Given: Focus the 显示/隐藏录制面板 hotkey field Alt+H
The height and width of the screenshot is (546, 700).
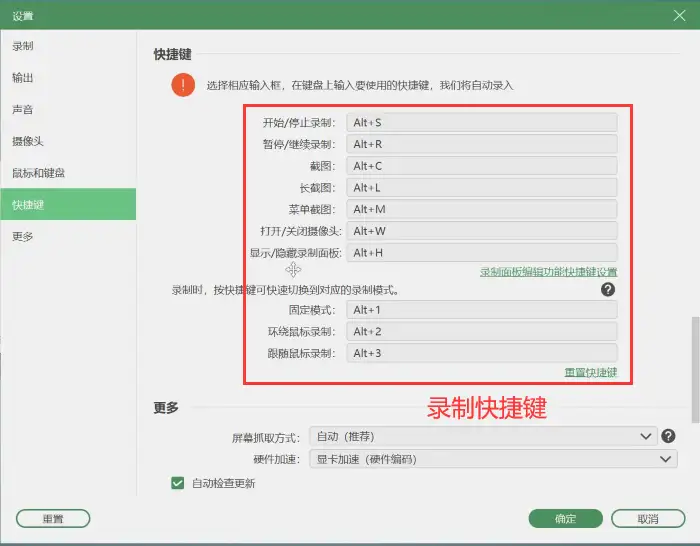Looking at the screenshot, I should pos(482,253).
